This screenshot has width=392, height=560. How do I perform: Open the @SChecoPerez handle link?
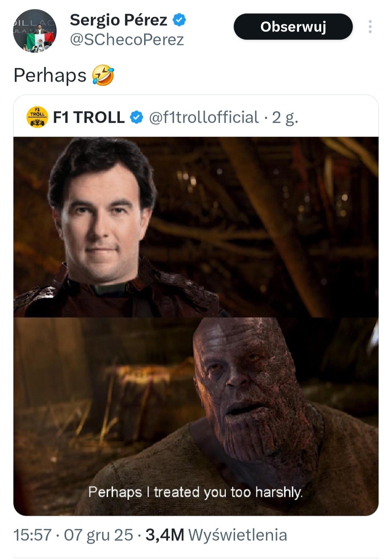pyautogui.click(x=127, y=40)
